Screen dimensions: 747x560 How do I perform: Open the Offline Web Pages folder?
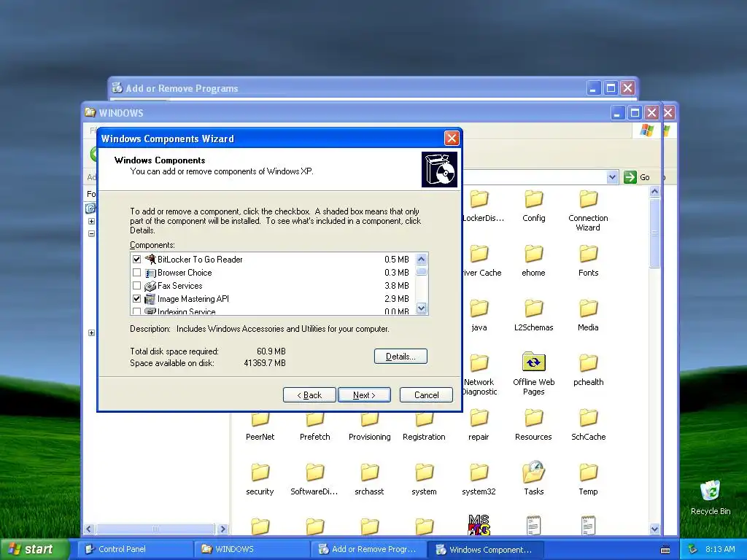tap(533, 363)
